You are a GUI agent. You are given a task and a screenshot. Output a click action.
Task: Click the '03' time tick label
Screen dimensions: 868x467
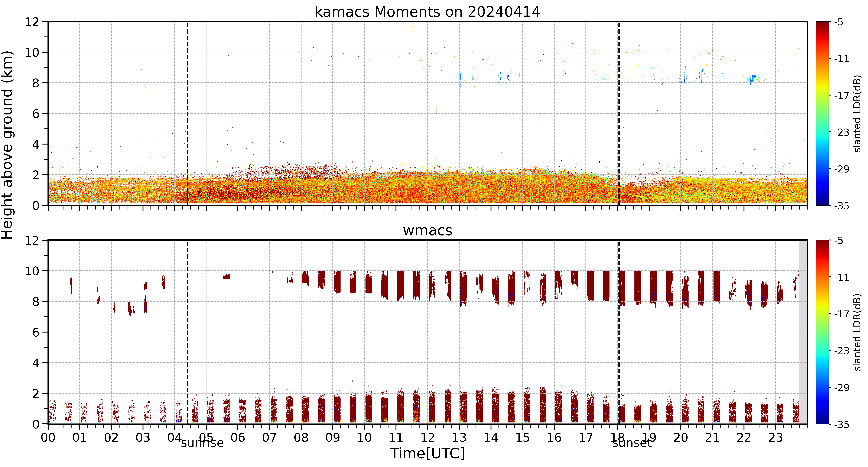coord(143,438)
